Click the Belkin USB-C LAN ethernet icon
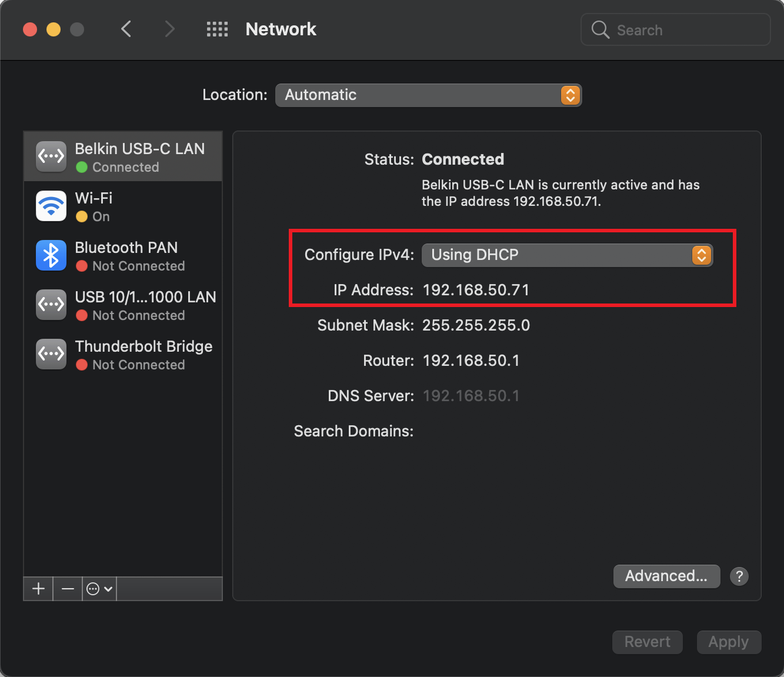Viewport: 784px width, 677px height. click(51, 156)
